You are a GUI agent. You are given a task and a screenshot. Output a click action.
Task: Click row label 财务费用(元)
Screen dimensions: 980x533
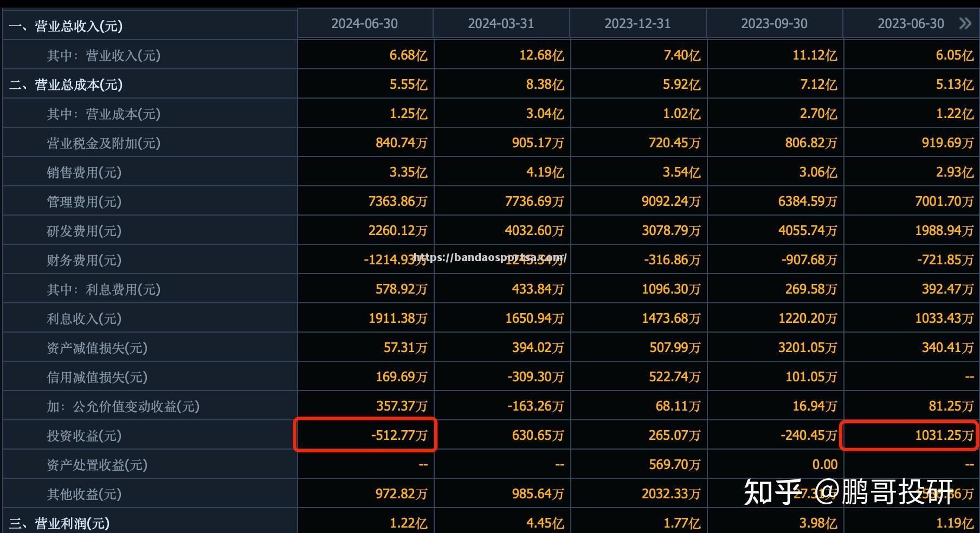point(84,260)
